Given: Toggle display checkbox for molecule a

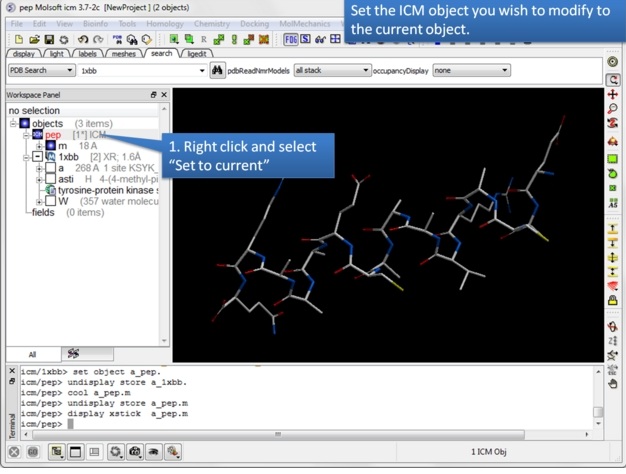Looking at the screenshot, I should pos(51,168).
